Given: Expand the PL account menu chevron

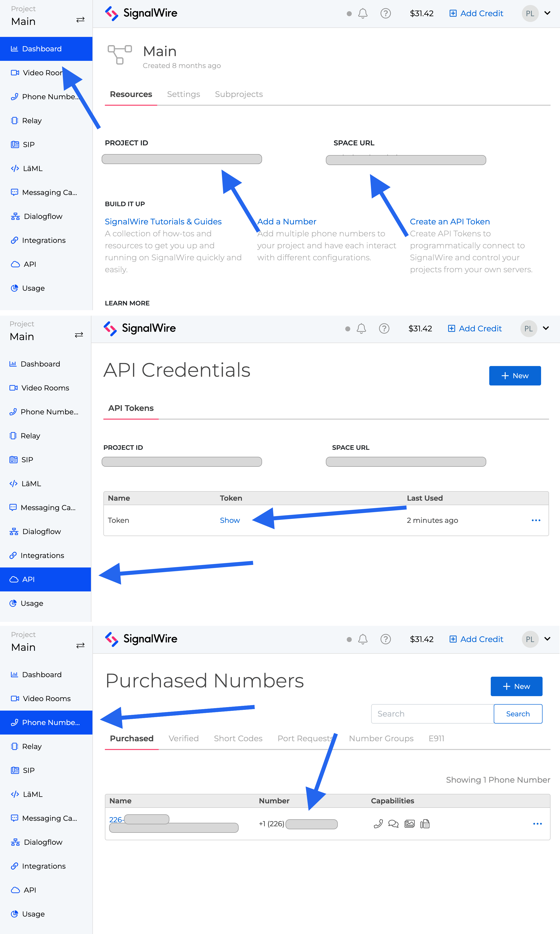Looking at the screenshot, I should click(x=547, y=13).
